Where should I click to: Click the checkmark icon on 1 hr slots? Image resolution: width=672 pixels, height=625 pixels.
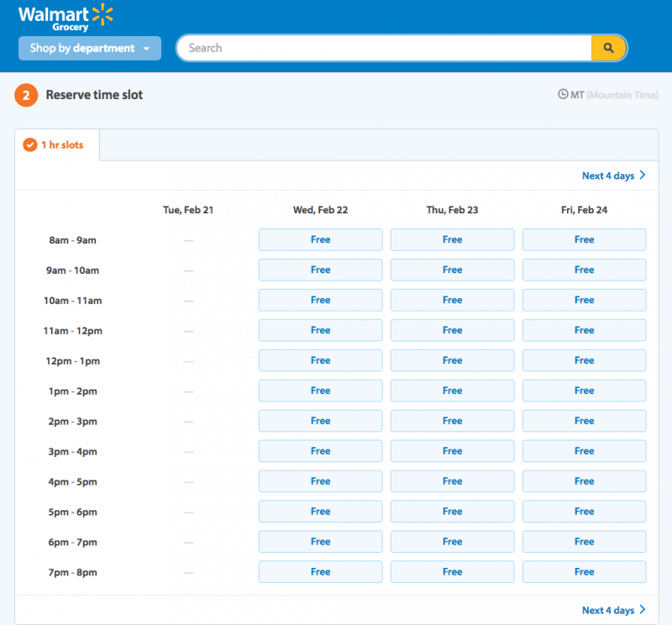click(30, 144)
